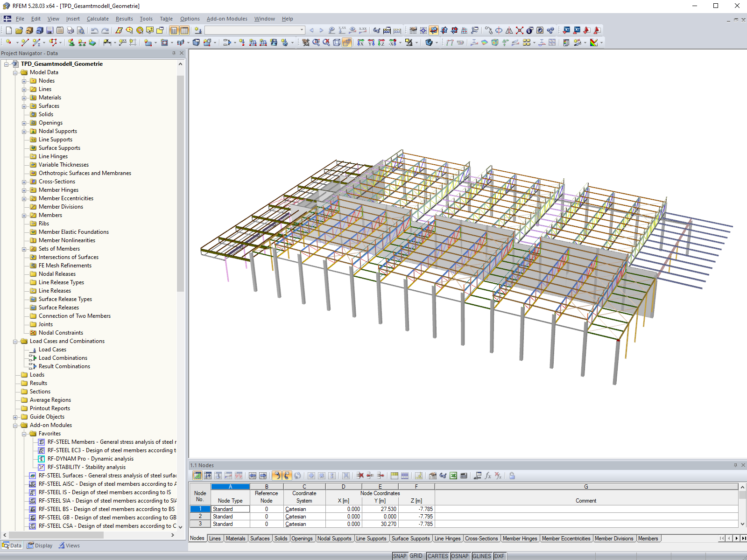Viewport: 747px width, 560px height.
Task: Click the lock icon in table toolbar
Action: pyautogui.click(x=512, y=476)
